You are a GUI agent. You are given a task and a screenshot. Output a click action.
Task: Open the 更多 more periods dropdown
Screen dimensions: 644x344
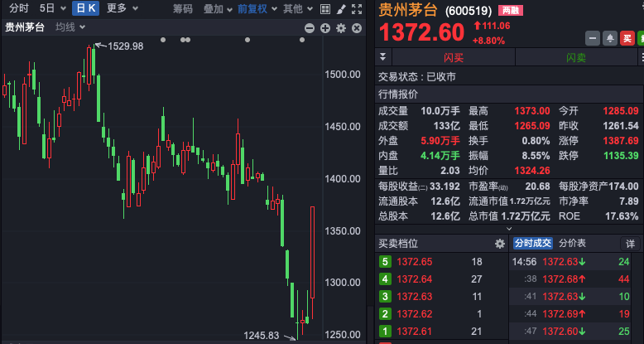pos(123,8)
